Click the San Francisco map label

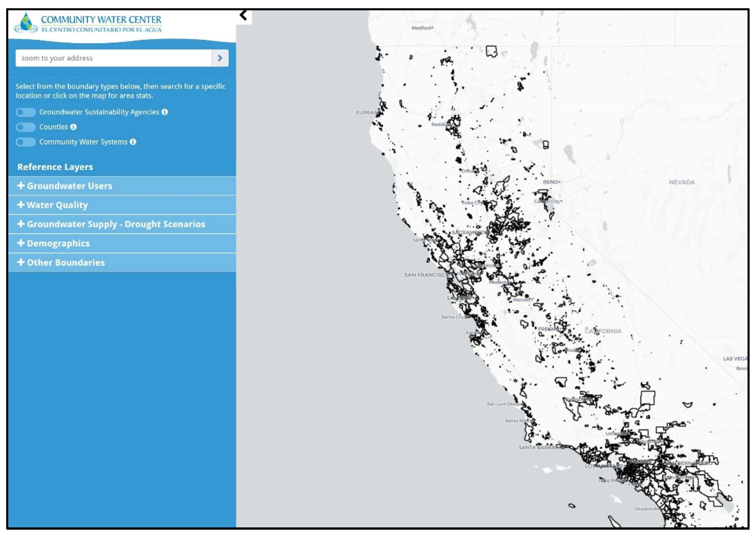tap(426, 275)
